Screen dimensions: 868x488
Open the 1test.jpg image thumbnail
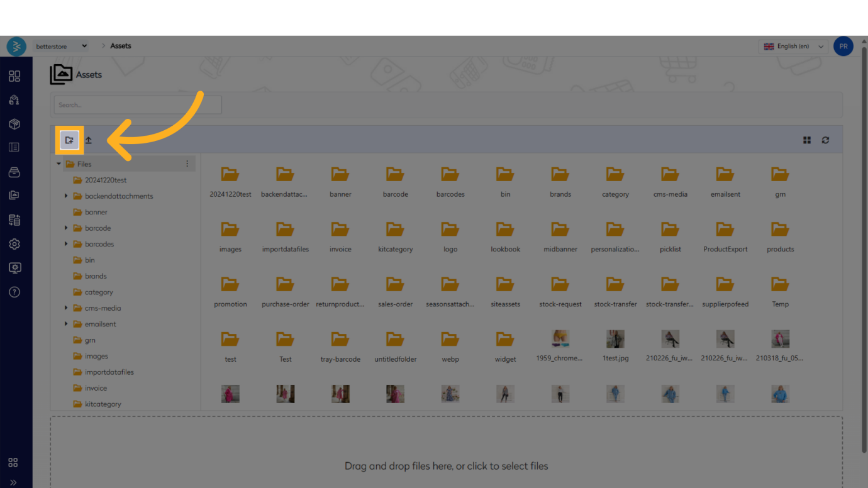tap(615, 340)
